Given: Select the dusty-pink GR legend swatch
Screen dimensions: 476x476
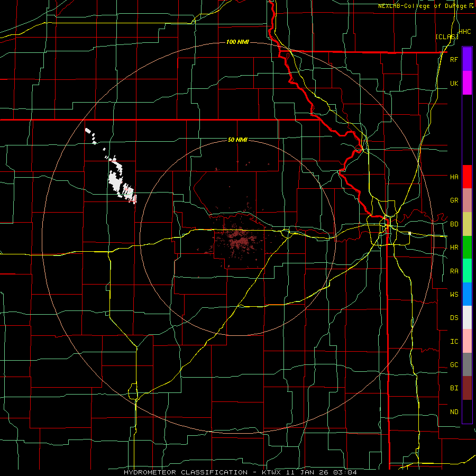Looking at the screenshot, I should pos(467,200).
